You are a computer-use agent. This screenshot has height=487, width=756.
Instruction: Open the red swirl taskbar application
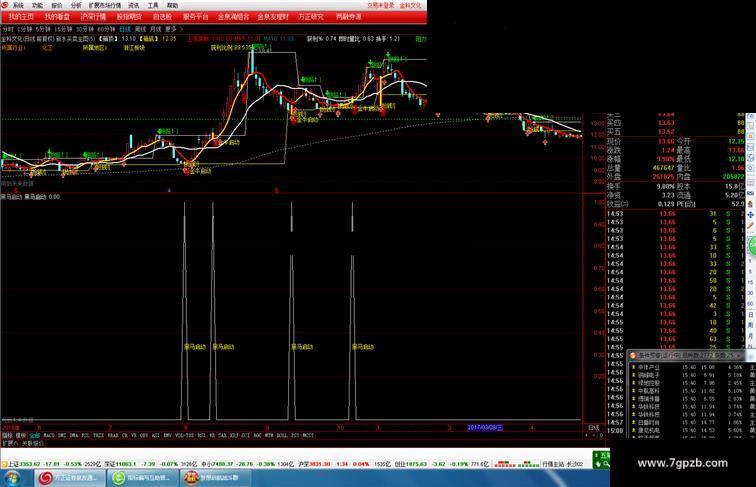pyautogui.click(x=68, y=478)
